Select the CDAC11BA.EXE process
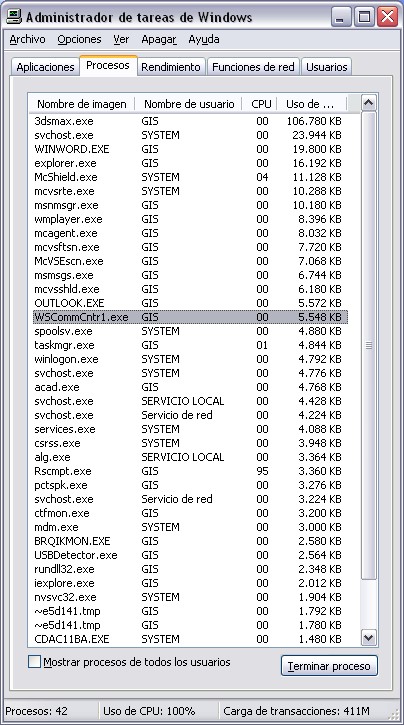Screen dimensions: 404x725 (190, 639)
